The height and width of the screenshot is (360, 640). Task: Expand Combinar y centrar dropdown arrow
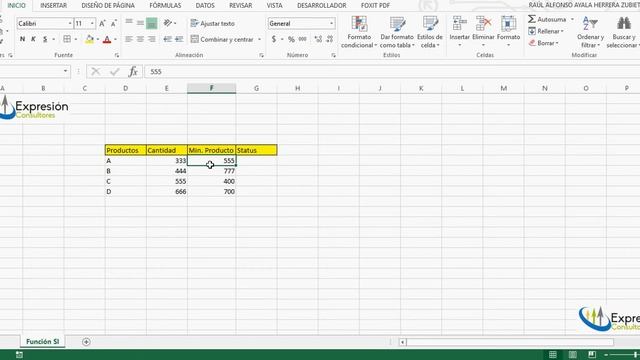(x=259, y=40)
